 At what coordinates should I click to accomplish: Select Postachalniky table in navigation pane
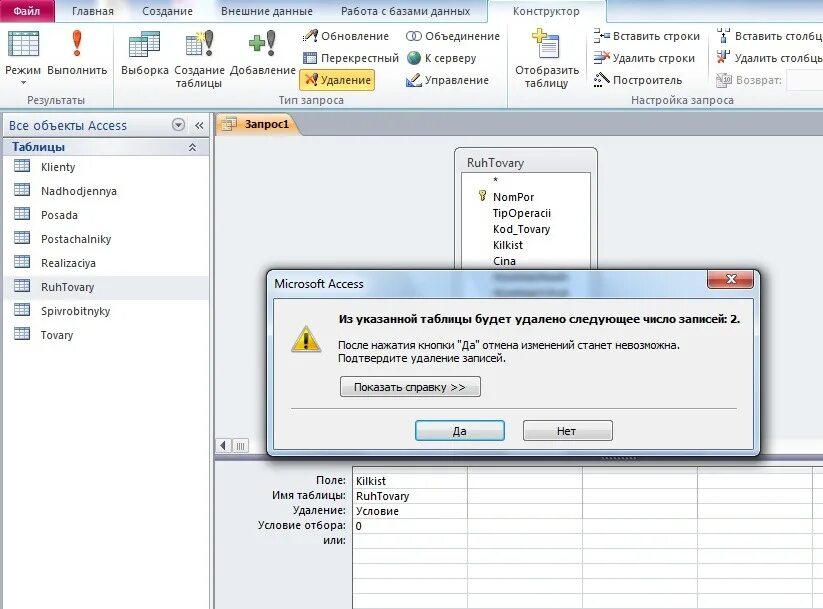pos(106,239)
